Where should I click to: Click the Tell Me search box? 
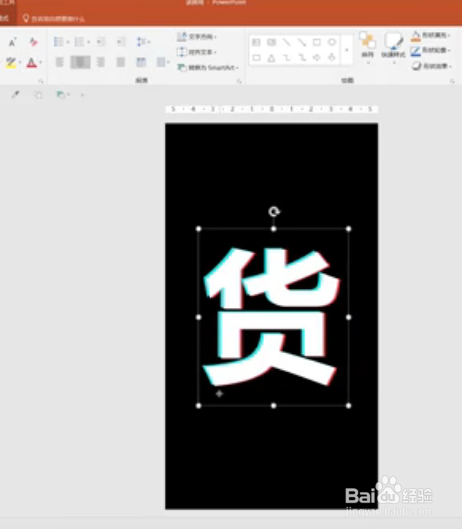tap(54, 19)
